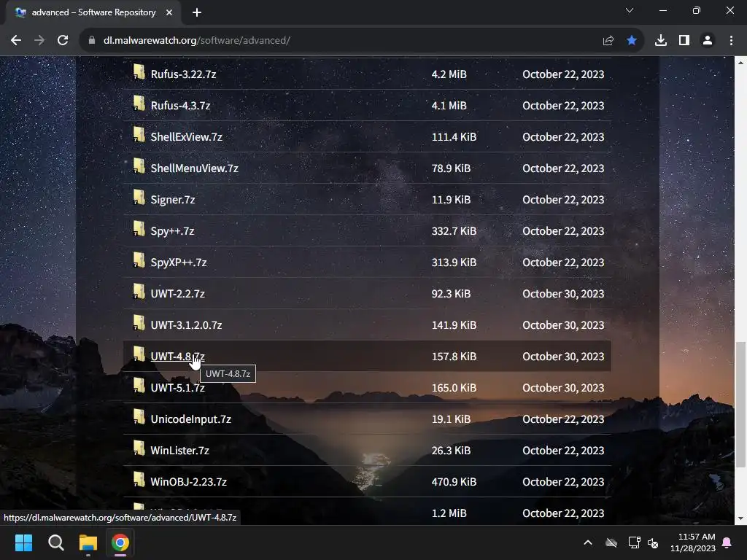Open a new browser tab
The width and height of the screenshot is (747, 560).
[x=197, y=12]
